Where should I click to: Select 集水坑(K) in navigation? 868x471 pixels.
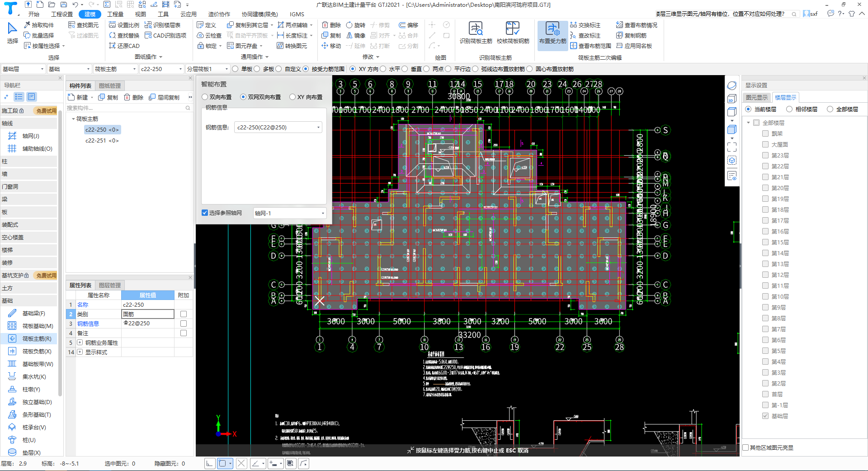pyautogui.click(x=27, y=376)
